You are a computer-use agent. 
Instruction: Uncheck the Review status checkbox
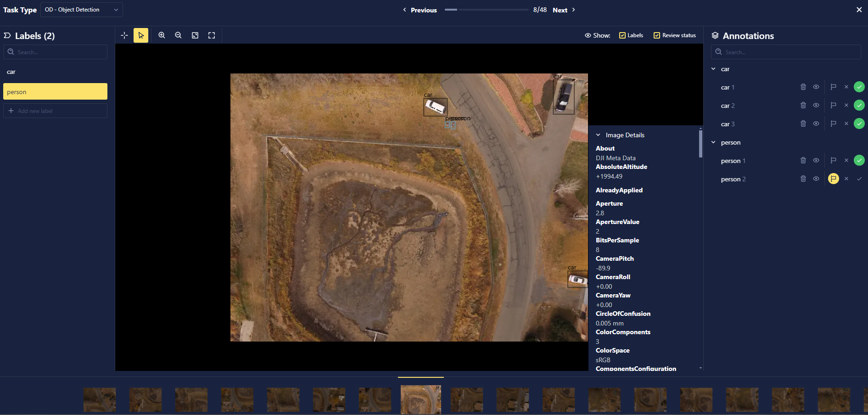pyautogui.click(x=657, y=35)
